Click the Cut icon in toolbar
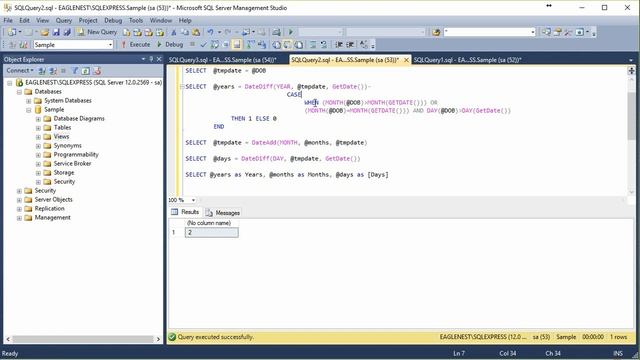Image resolution: width=640 pixels, height=360 pixels. coord(174,32)
